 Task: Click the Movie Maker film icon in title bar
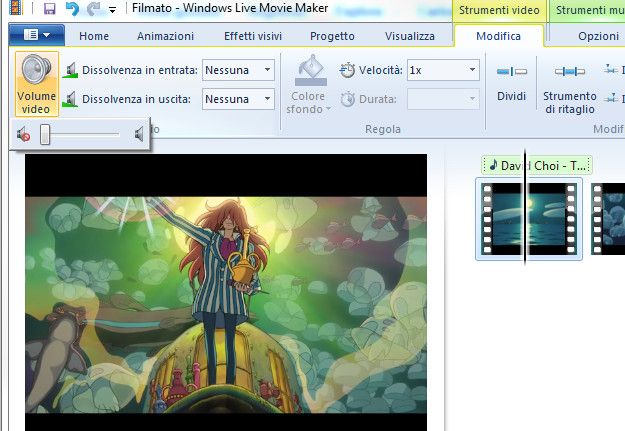[15, 8]
